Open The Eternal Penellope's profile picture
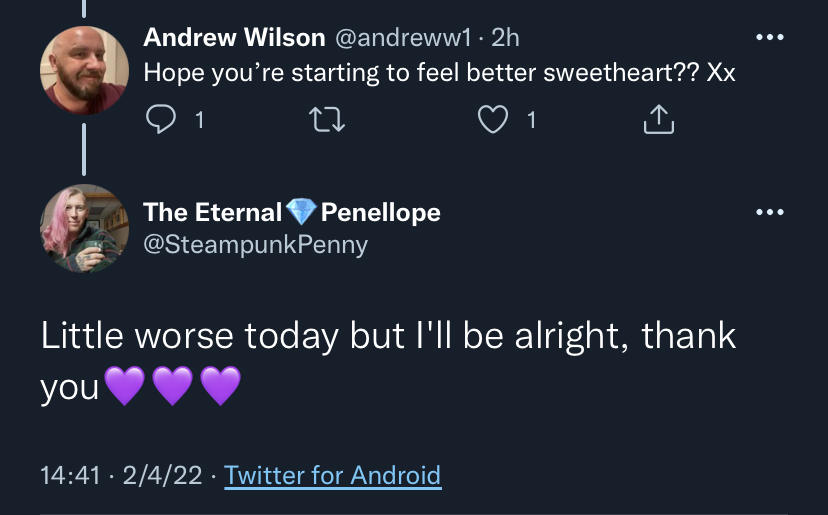Viewport: 828px width, 515px height. 84,228
